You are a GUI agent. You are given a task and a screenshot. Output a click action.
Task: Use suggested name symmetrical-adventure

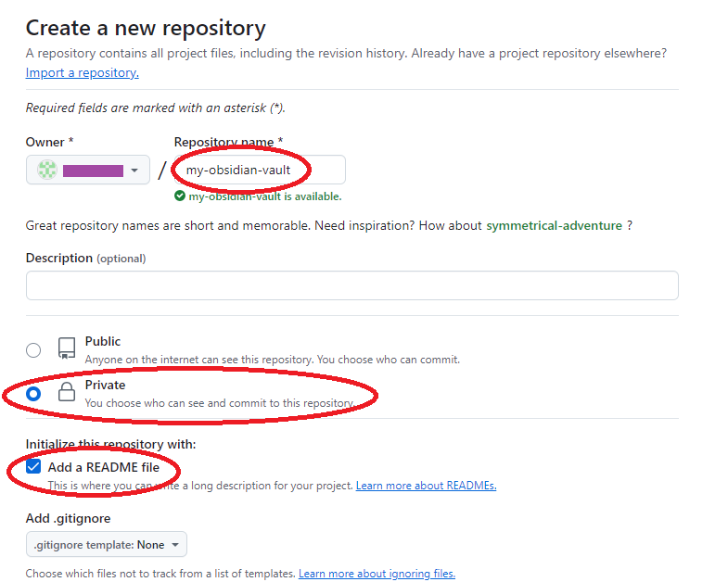(x=554, y=225)
